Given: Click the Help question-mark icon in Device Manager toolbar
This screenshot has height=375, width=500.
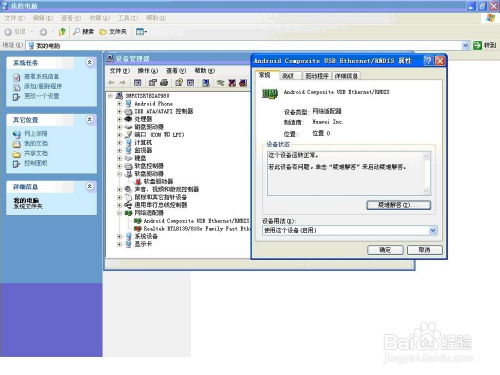Looking at the screenshot, I should 179,82.
